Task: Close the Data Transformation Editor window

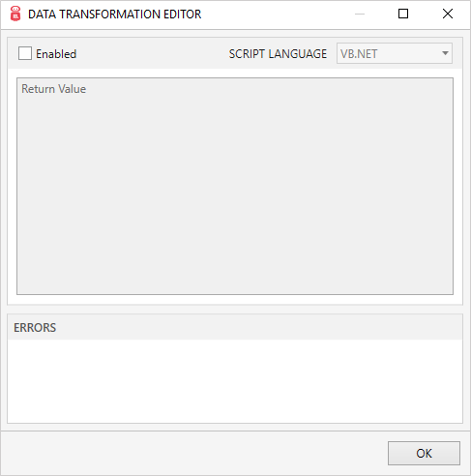Action: [448, 14]
